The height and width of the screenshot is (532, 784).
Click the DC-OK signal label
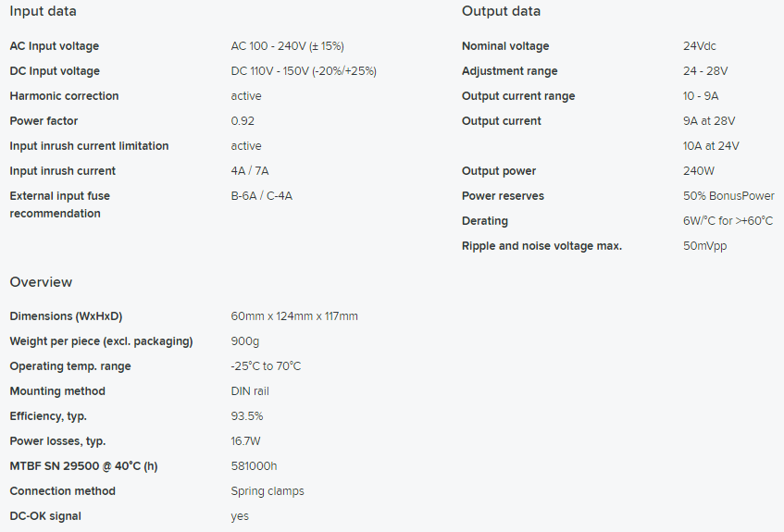tap(45, 516)
